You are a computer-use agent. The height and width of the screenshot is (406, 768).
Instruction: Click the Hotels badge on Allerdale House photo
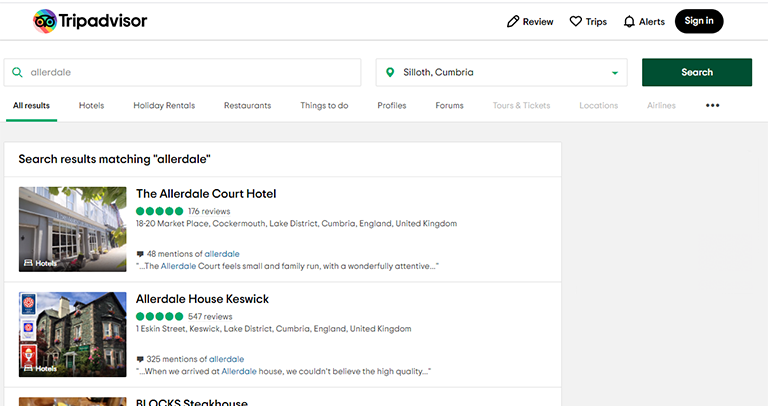[x=40, y=368]
